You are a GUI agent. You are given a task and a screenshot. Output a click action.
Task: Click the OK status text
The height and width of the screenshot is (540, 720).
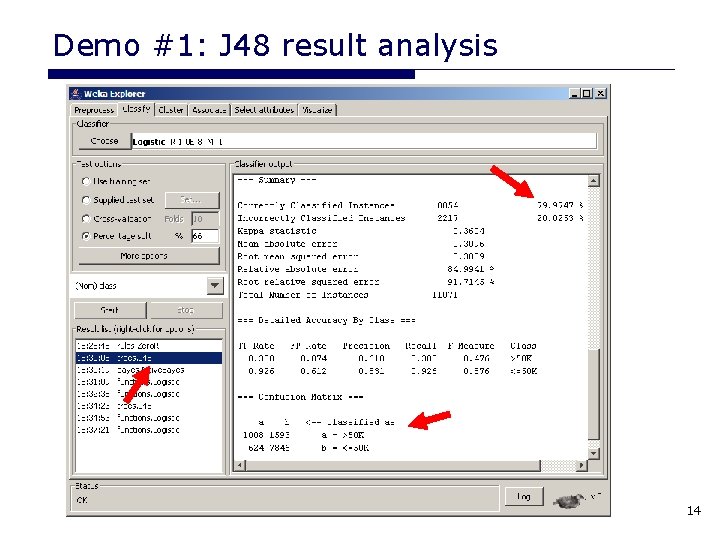point(82,500)
